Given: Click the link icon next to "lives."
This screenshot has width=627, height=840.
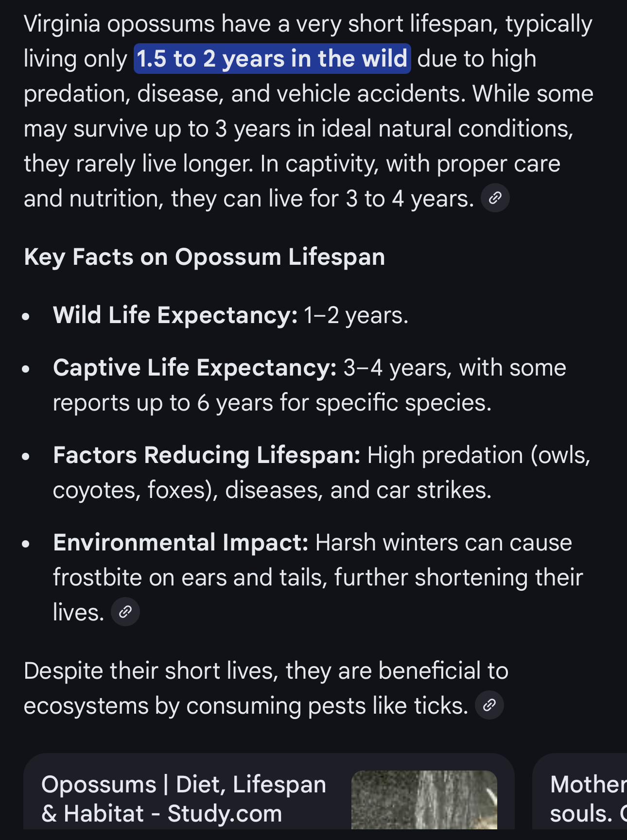Looking at the screenshot, I should coord(125,612).
